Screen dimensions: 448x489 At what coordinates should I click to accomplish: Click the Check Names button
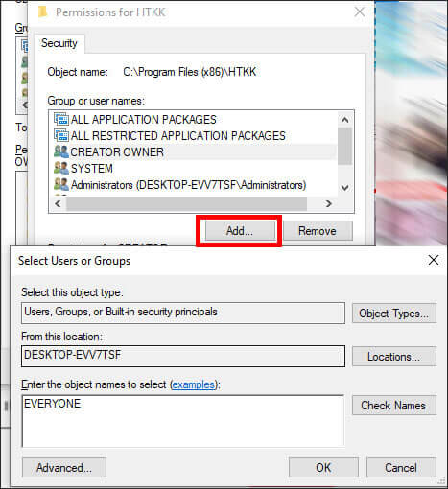(394, 406)
